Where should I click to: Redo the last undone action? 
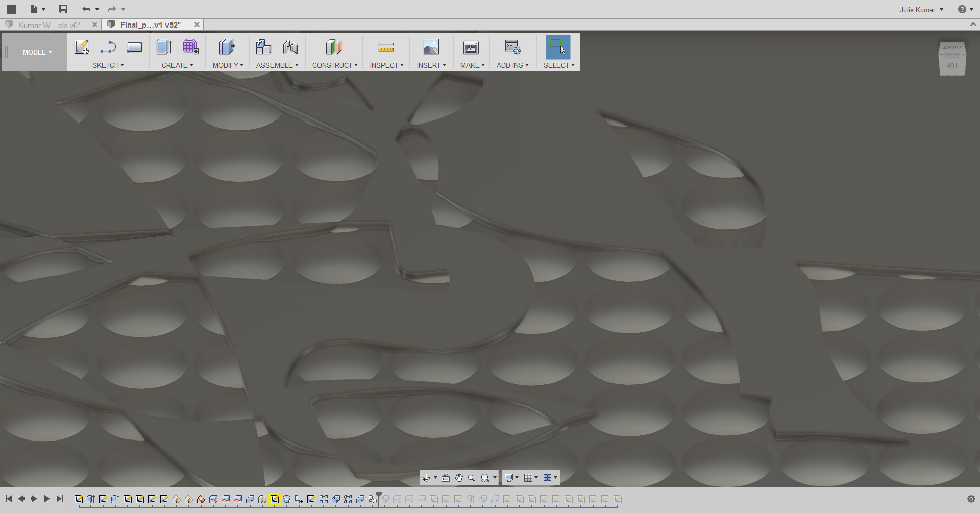(112, 9)
